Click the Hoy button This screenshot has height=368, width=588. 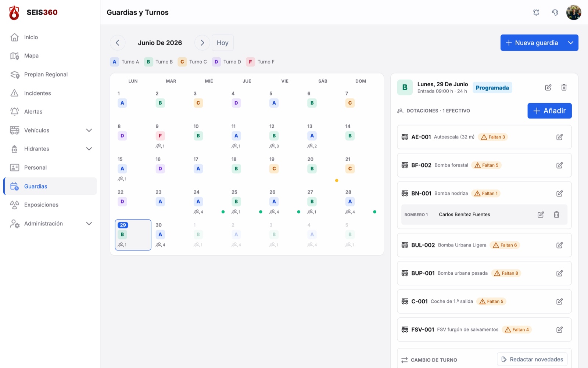coord(222,43)
